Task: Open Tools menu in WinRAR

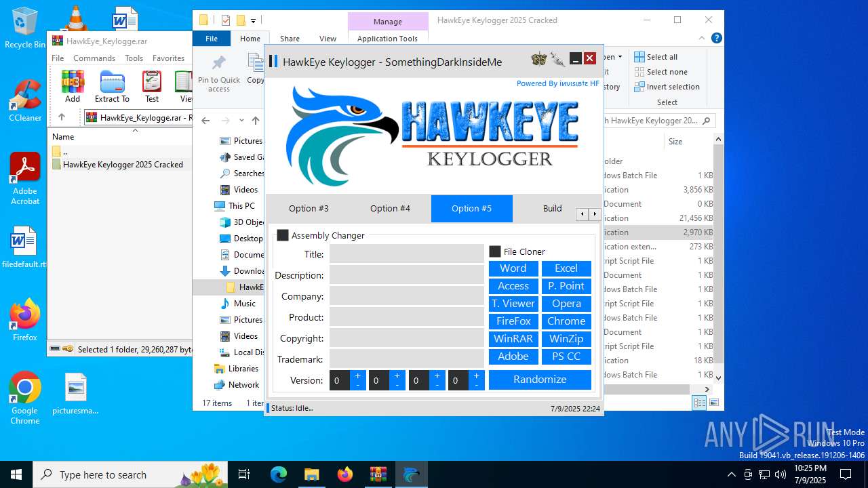Action: (x=134, y=58)
